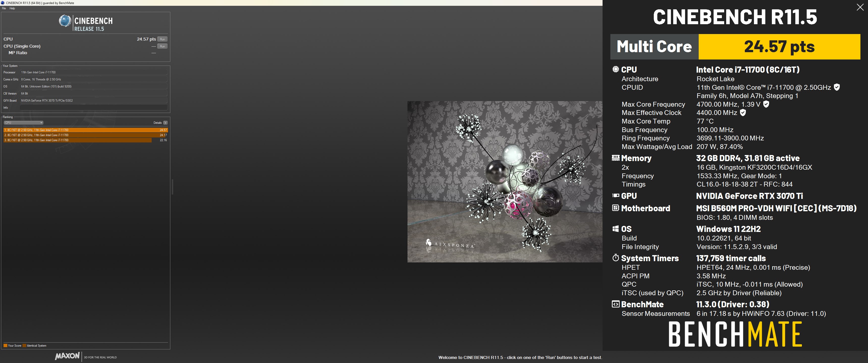
Task: Click the BENCHMATE logo at bottom
Action: 735,334
